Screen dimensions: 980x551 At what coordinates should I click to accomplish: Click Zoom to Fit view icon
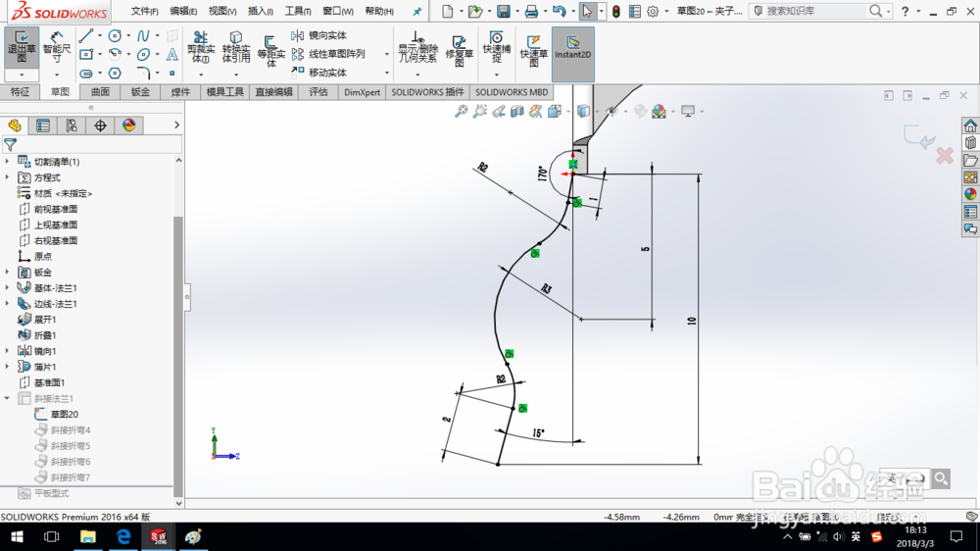coord(461,112)
